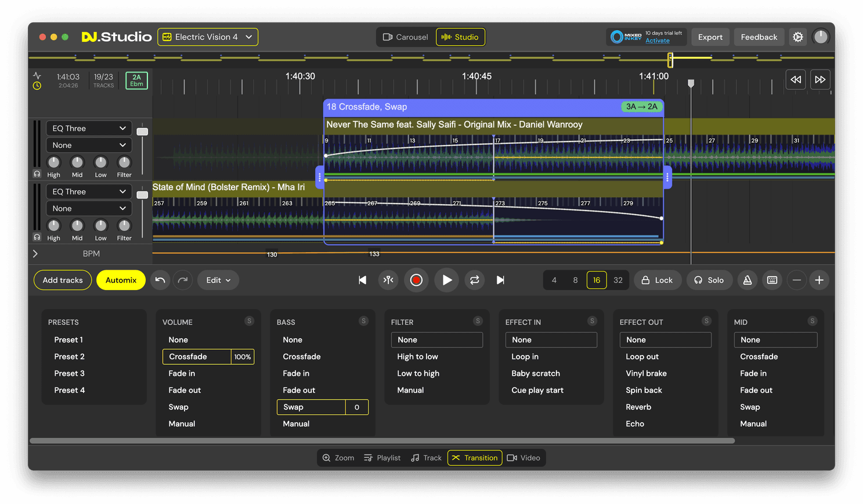The width and height of the screenshot is (863, 504).
Task: Skip to the previous transition
Action: [363, 280]
